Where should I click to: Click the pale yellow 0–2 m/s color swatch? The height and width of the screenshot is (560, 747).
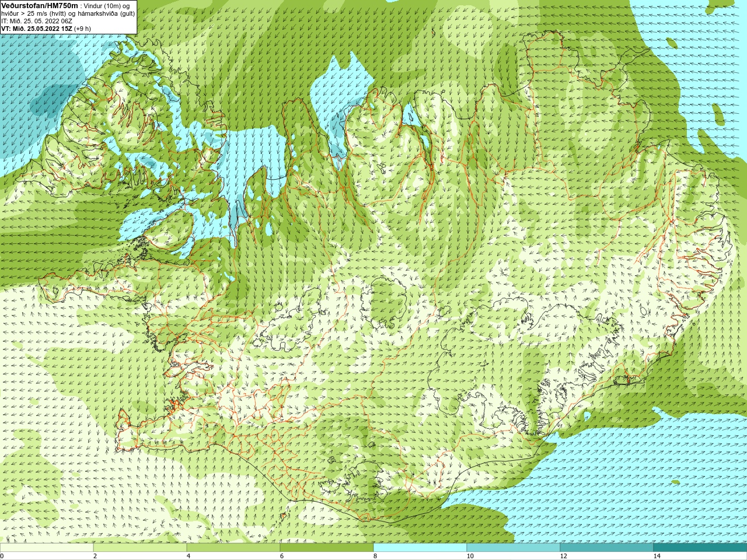(x=47, y=548)
